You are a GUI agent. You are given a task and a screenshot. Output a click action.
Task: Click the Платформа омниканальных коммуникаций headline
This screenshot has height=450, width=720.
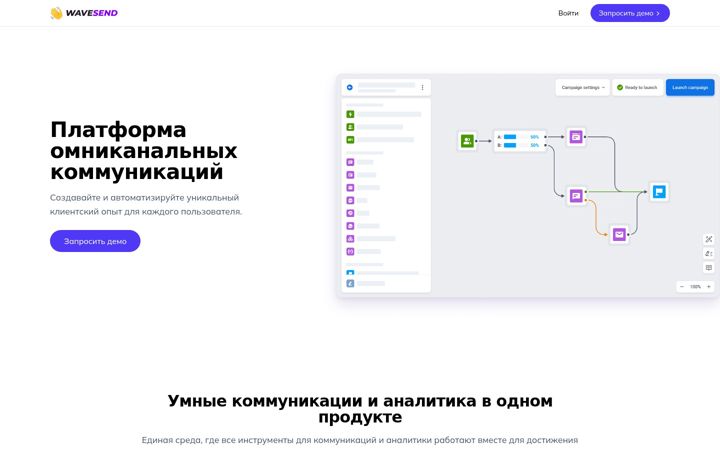click(x=144, y=151)
